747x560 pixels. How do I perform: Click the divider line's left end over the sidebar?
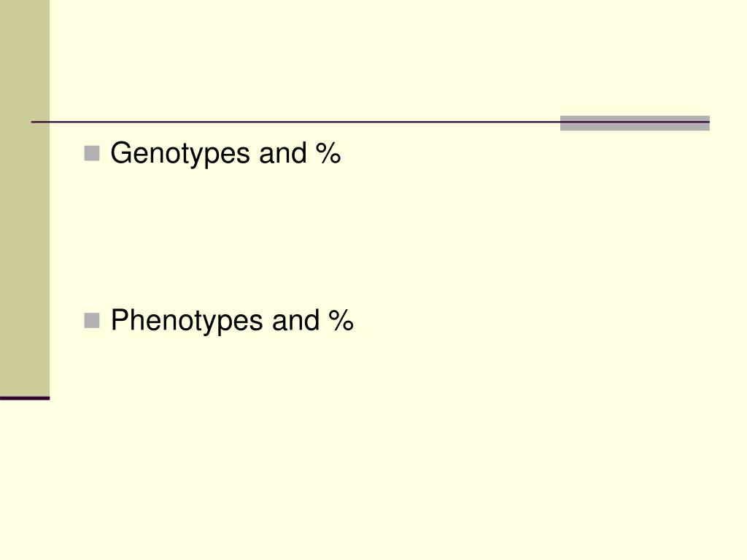coord(40,122)
